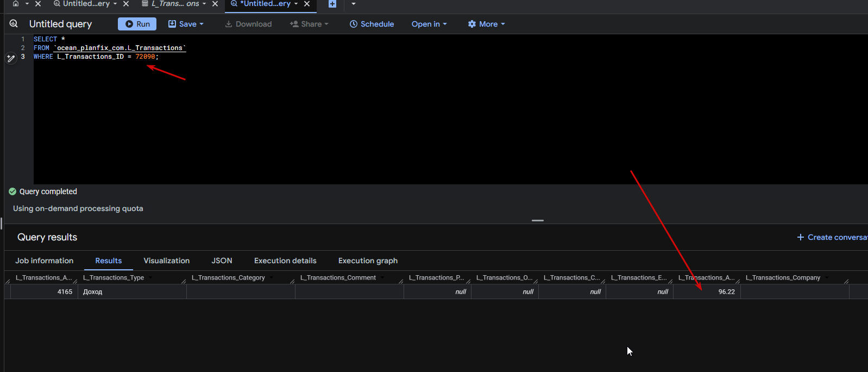Close the *Untitled...ery tab
This screenshot has width=868, height=372.
307,4
